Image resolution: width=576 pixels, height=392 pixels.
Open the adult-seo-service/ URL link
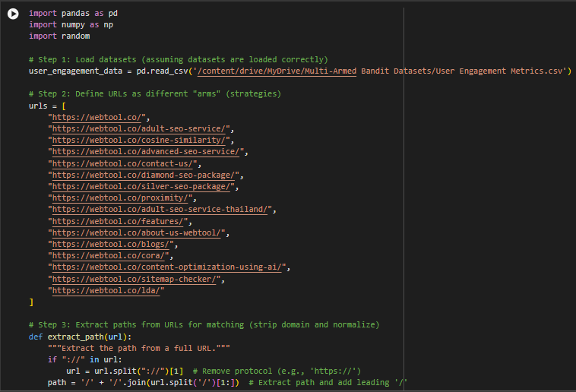point(139,128)
